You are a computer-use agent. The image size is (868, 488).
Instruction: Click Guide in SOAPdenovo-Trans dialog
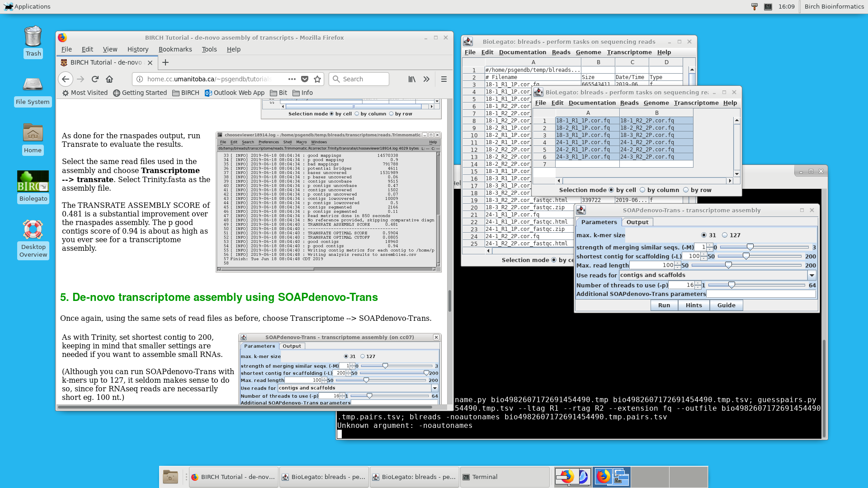(726, 305)
